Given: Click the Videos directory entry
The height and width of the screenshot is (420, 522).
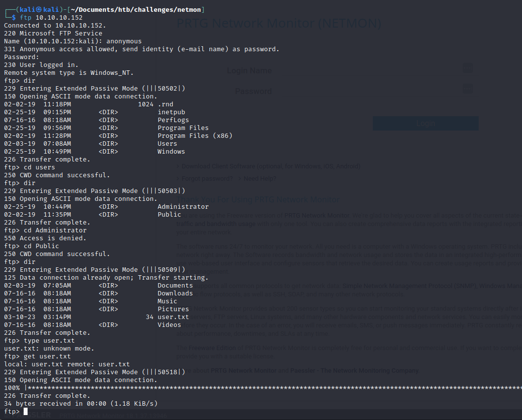Looking at the screenshot, I should click(169, 325).
